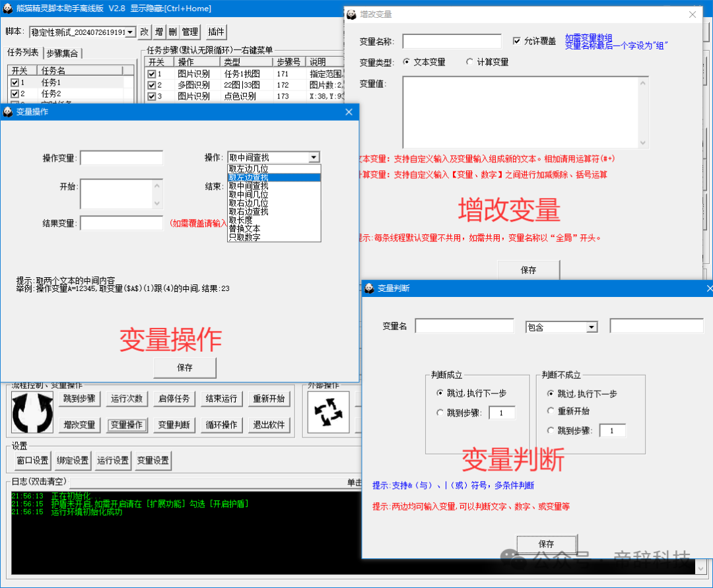Collapse the 操作 dropdown showing 取中间查找

tap(314, 157)
